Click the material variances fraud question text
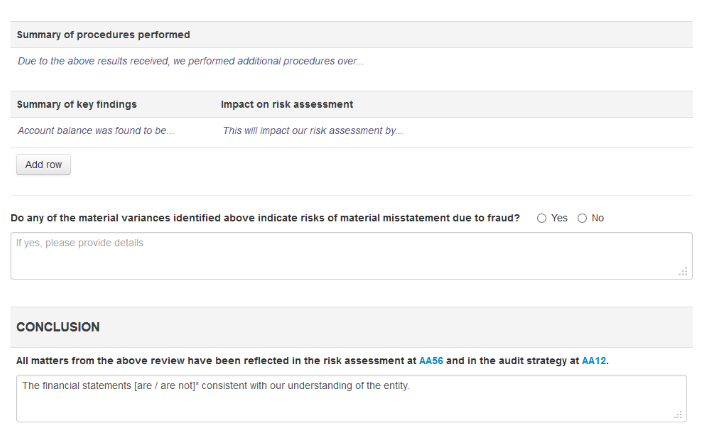Viewport: 711px width, 446px height. click(x=265, y=218)
